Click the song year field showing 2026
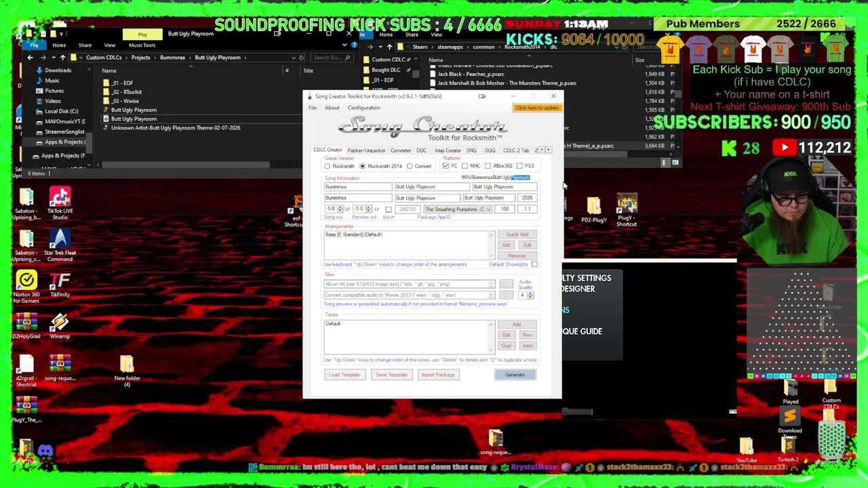 (x=527, y=198)
